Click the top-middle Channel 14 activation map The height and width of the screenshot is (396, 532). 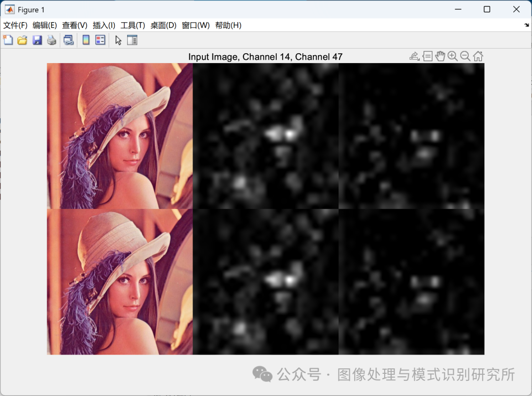tap(266, 136)
